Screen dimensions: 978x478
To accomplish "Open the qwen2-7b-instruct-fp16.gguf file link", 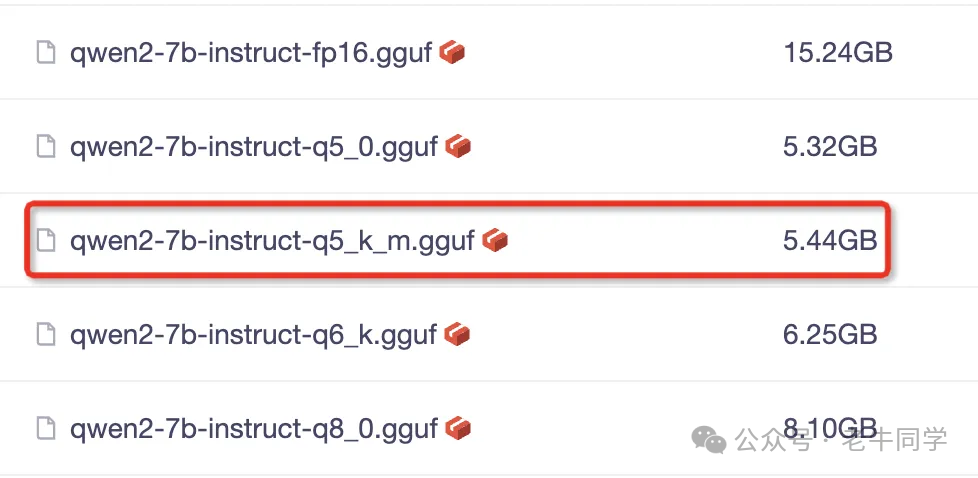I will (251, 54).
